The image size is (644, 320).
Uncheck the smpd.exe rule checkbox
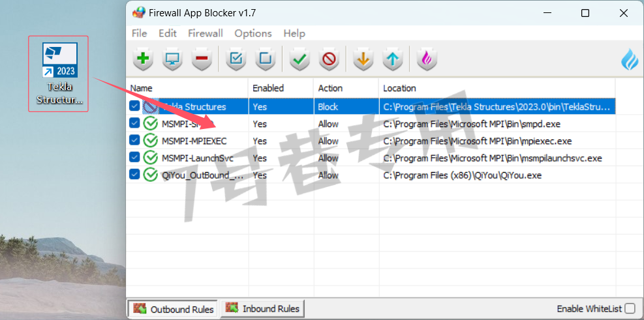(x=134, y=123)
